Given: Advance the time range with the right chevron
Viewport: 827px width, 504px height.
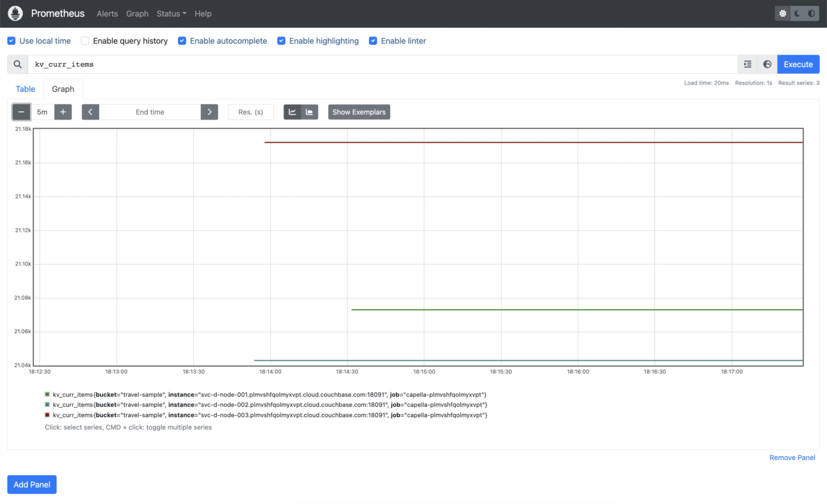Looking at the screenshot, I should click(x=209, y=111).
